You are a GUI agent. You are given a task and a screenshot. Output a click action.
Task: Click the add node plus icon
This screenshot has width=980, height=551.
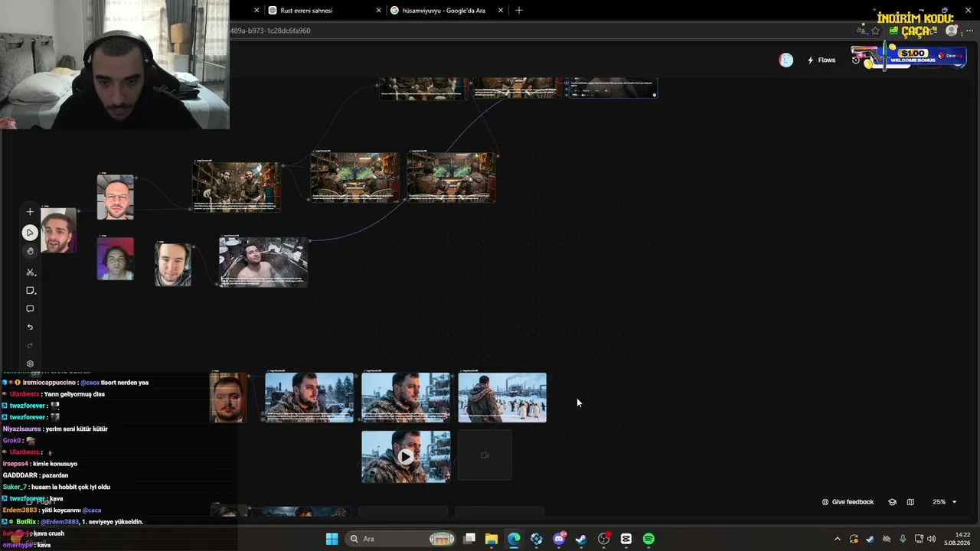(30, 212)
